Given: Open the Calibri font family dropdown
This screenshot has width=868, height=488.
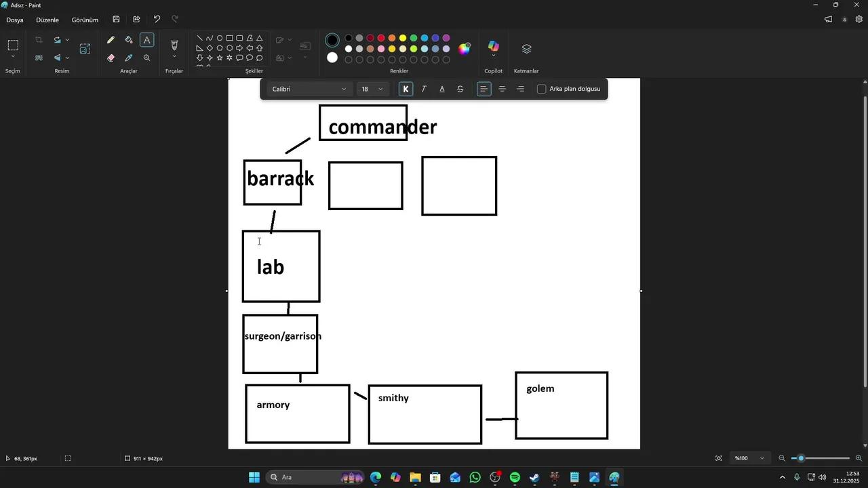Looking at the screenshot, I should [x=309, y=89].
